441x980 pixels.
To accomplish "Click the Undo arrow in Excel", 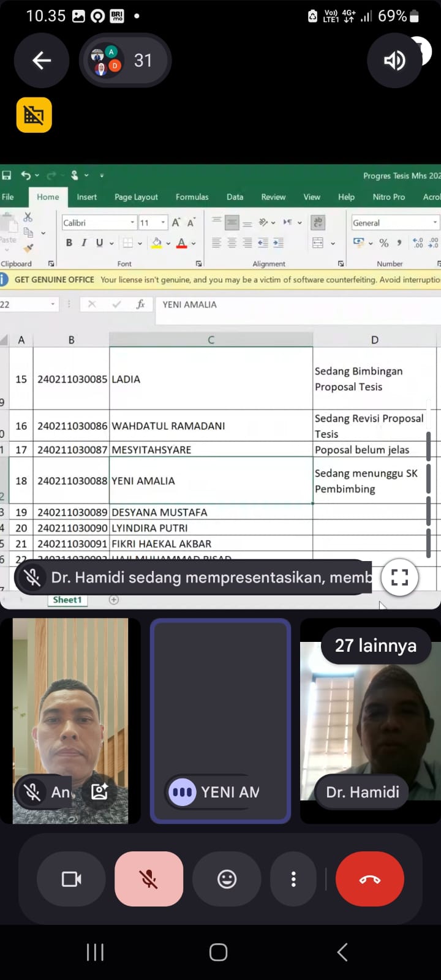I will 26,176.
